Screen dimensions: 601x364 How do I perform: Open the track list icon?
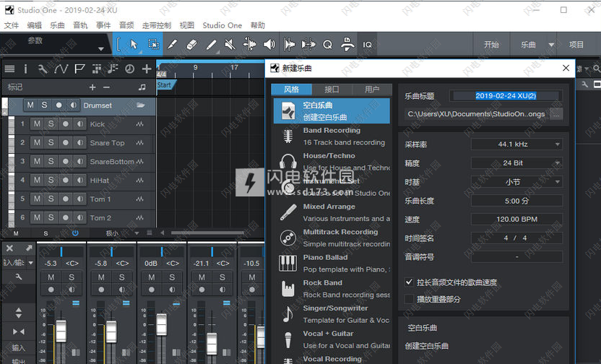[x=9, y=69]
